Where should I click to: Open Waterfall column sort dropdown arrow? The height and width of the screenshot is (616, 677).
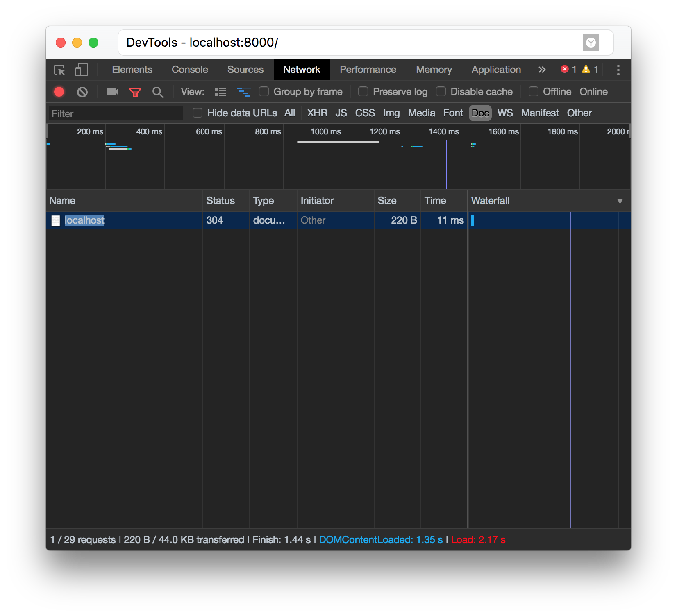click(x=620, y=201)
